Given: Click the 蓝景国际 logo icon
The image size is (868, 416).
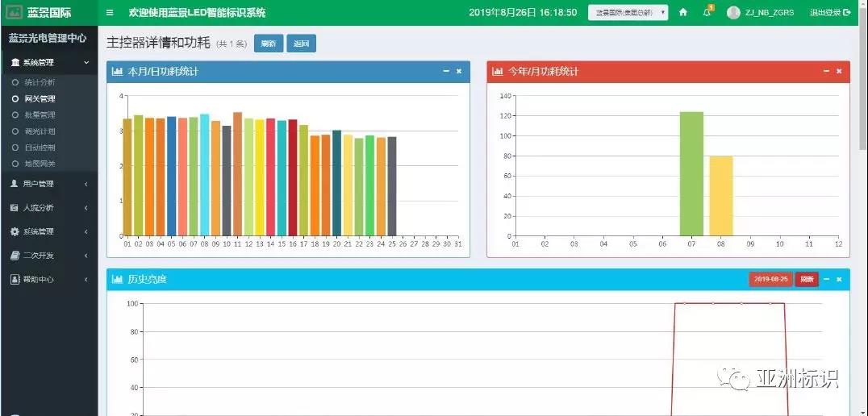Looking at the screenshot, I should pyautogui.click(x=15, y=13).
